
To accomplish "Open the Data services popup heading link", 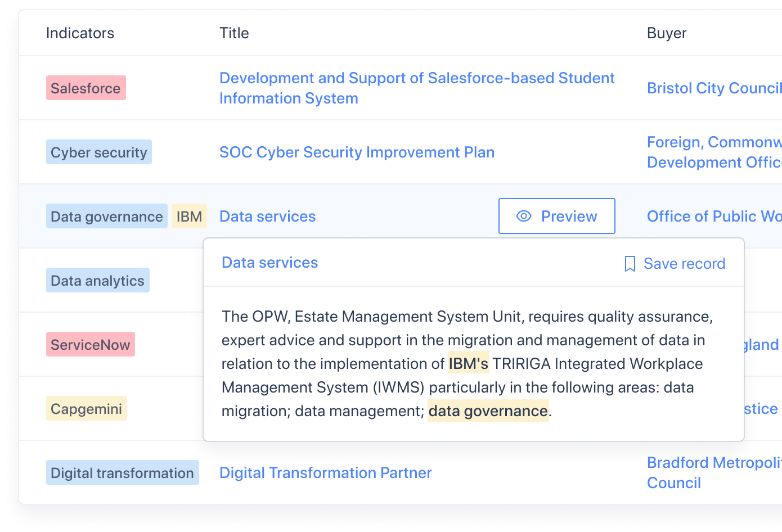I will (269, 262).
